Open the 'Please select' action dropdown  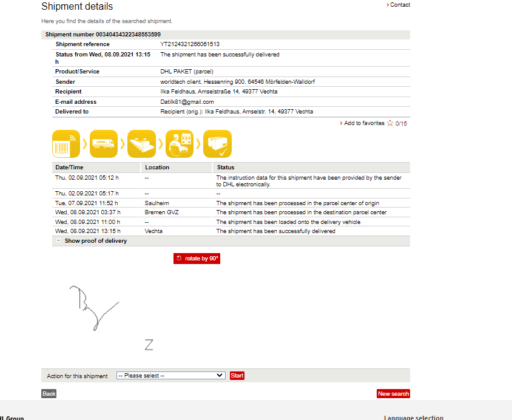170,376
